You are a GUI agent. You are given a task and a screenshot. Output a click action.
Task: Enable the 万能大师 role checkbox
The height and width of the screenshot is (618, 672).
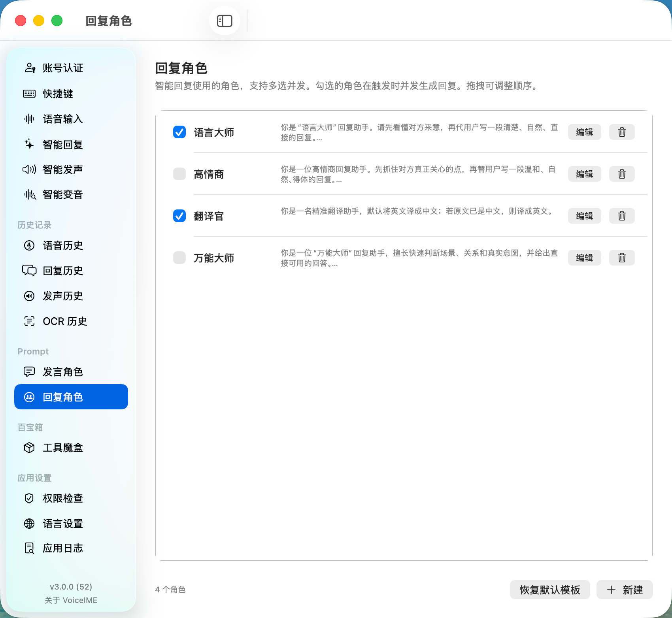pos(179,258)
